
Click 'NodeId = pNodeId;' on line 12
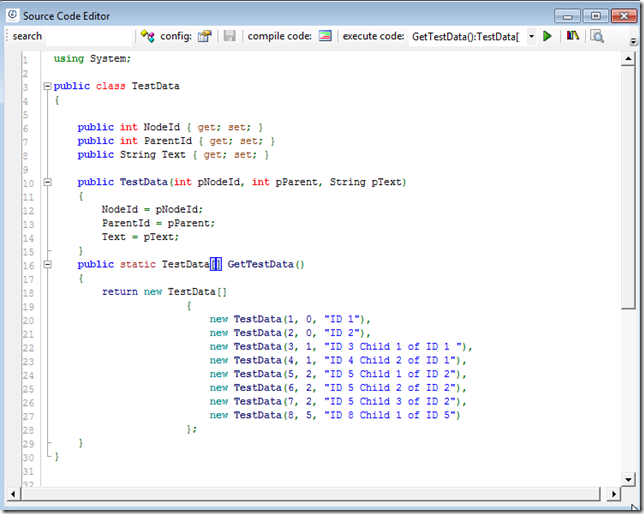[152, 210]
